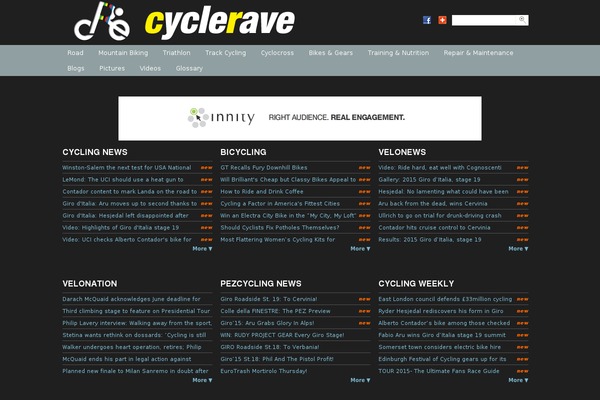Open 'Hesjedal: No lamenting what could have been'
The image size is (600, 400).
click(443, 191)
